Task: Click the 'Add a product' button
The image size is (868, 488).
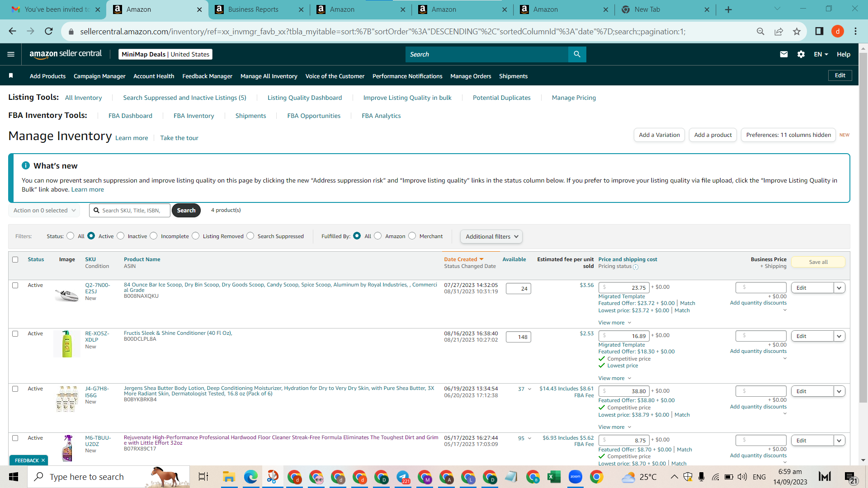Action: pos(713,135)
